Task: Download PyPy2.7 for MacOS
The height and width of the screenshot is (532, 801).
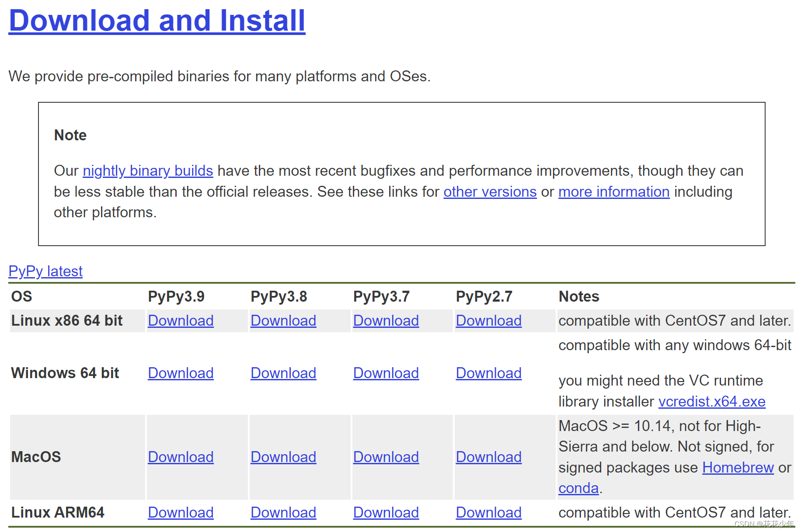Action: (489, 457)
